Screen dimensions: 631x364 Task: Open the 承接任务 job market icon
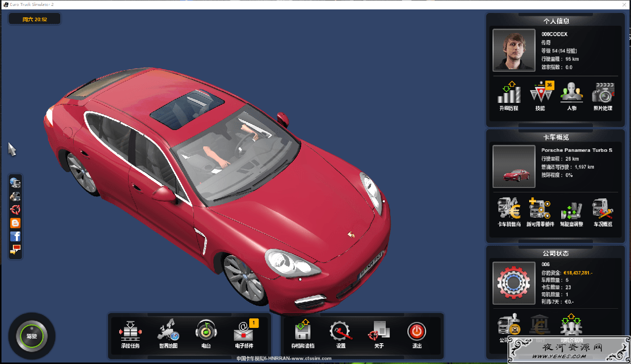point(131,330)
